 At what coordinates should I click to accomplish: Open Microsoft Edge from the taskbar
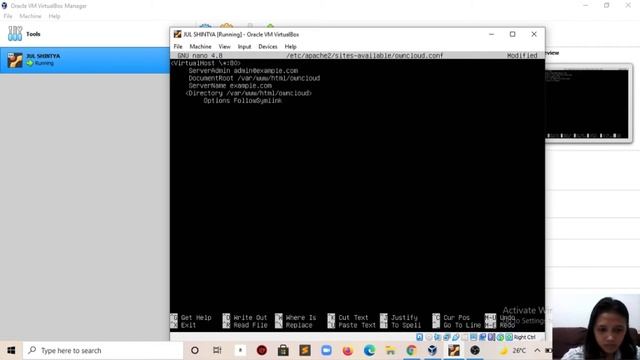(369, 350)
